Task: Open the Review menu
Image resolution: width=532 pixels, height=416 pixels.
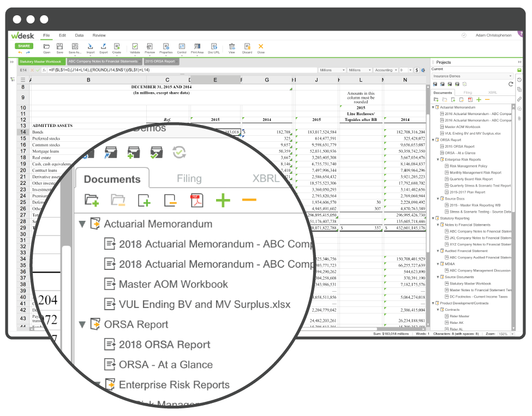Action: pos(99,35)
